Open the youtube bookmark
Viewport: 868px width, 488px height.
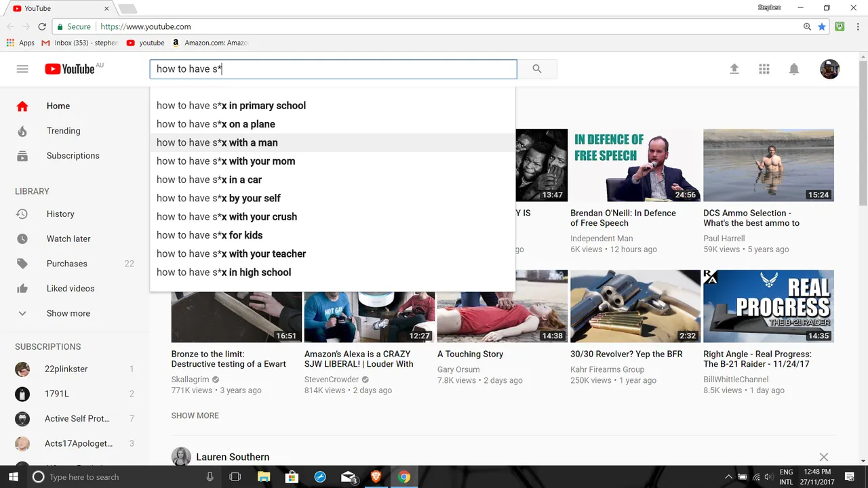(146, 43)
